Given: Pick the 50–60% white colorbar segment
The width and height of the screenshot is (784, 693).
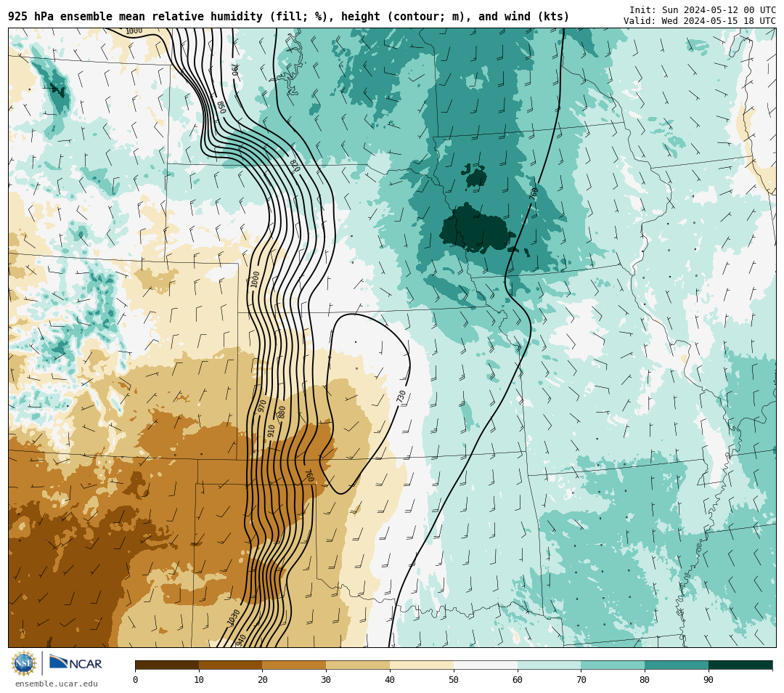Looking at the screenshot, I should tap(486, 665).
